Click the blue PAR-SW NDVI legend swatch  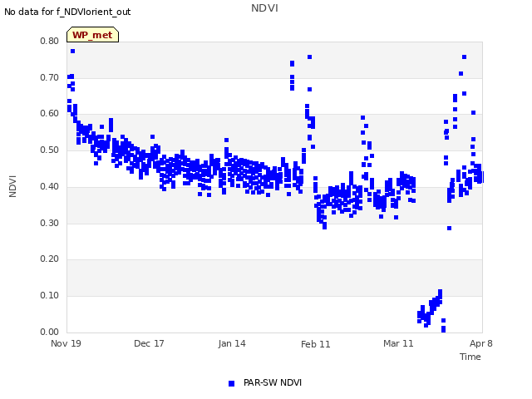(x=231, y=383)
